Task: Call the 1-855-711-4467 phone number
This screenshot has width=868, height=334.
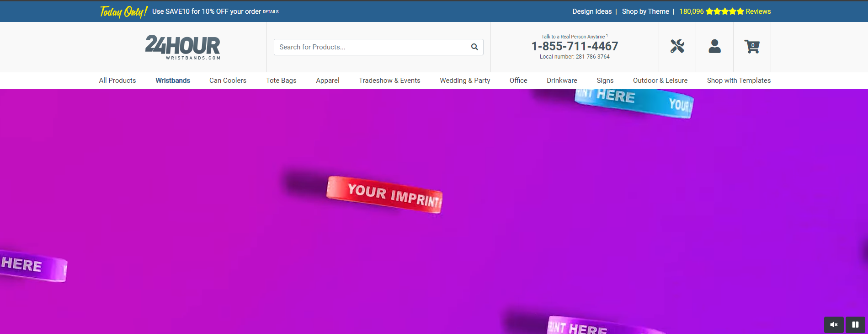Action: click(x=575, y=46)
